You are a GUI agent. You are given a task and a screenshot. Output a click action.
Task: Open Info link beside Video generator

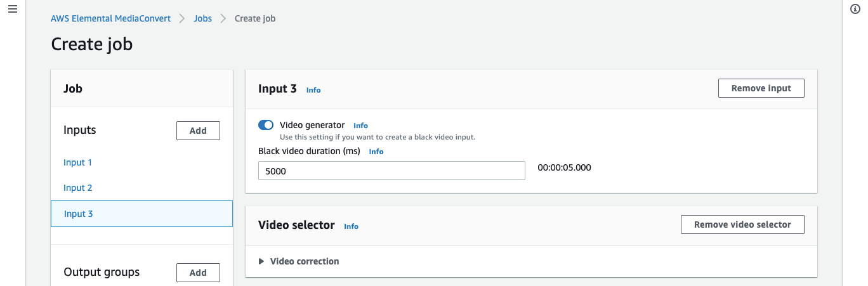pos(360,126)
